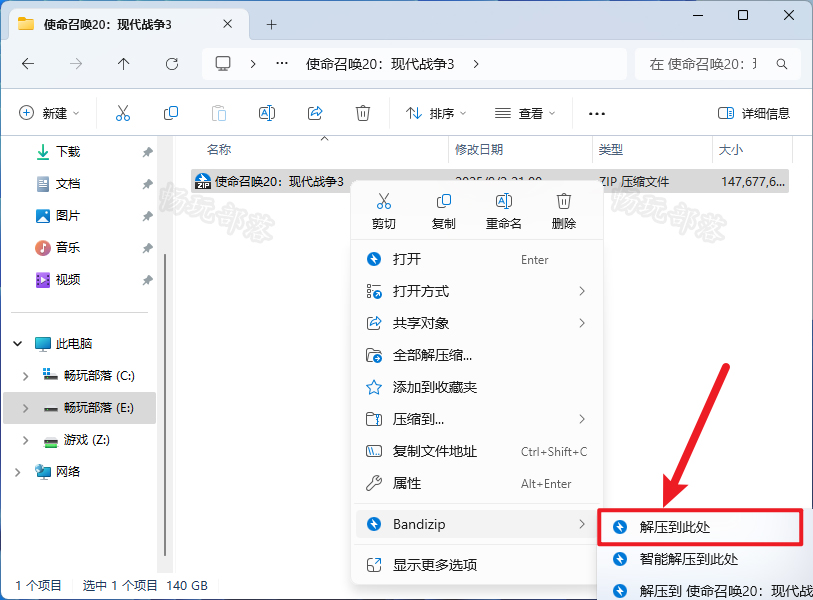This screenshot has height=600, width=813.
Task: Choose 复制文件地址 in context menu
Action: 477,451
